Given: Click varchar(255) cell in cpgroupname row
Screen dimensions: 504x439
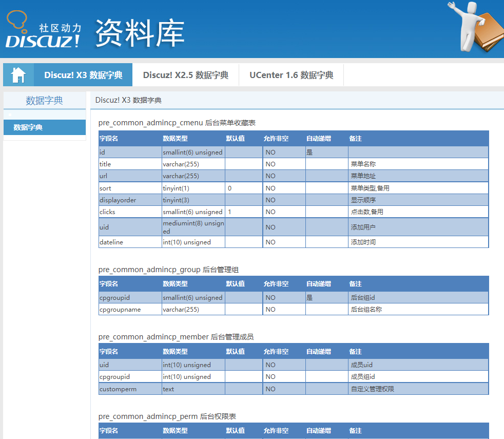Looking at the screenshot, I should pyautogui.click(x=193, y=310).
